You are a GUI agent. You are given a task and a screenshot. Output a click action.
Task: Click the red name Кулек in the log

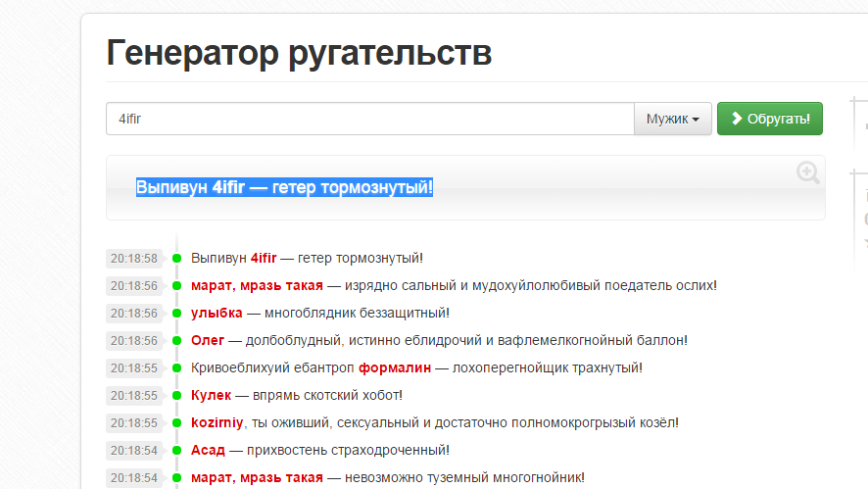click(211, 395)
